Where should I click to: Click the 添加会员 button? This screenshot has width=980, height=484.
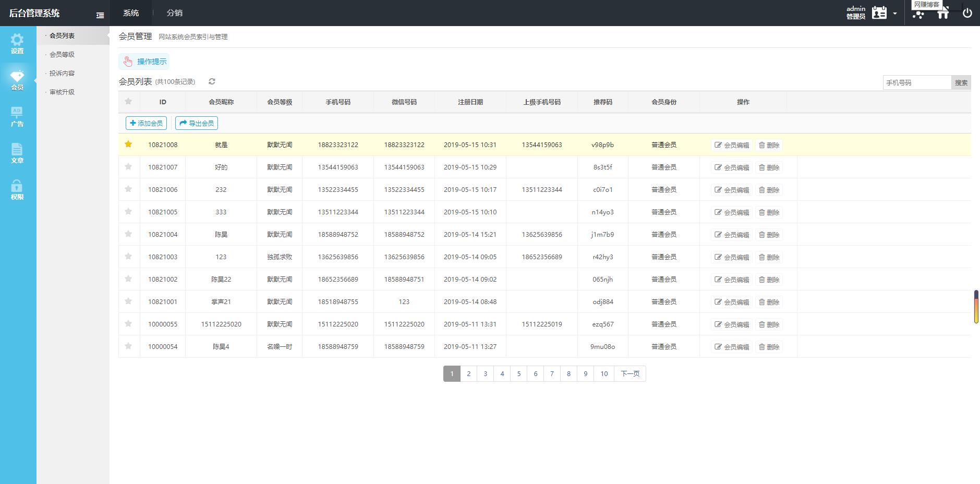tap(146, 123)
